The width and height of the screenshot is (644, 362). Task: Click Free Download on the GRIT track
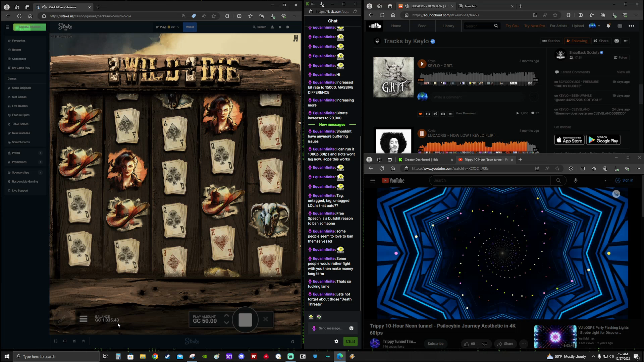pos(466,113)
